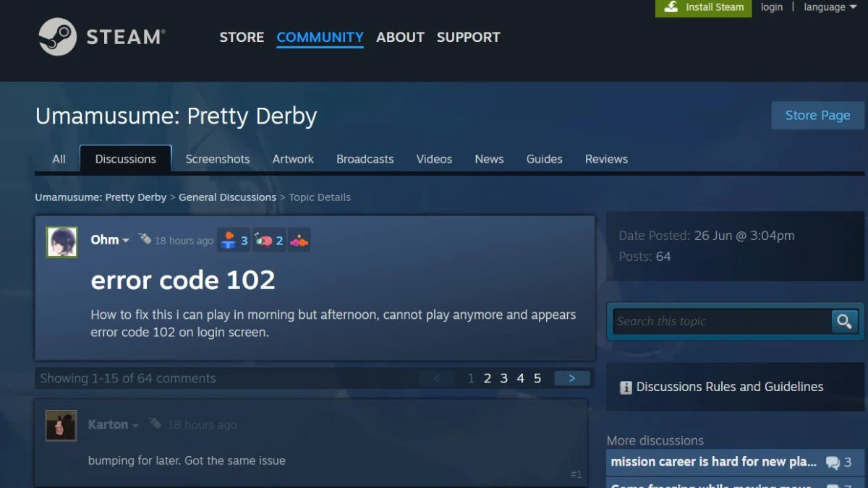Click the Install Steam download icon
The image size is (868, 488).
click(671, 7)
